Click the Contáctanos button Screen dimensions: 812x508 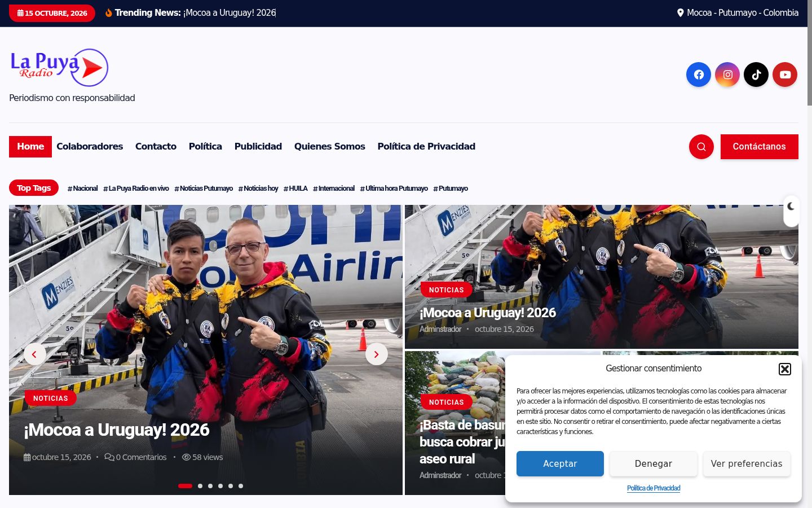click(760, 147)
